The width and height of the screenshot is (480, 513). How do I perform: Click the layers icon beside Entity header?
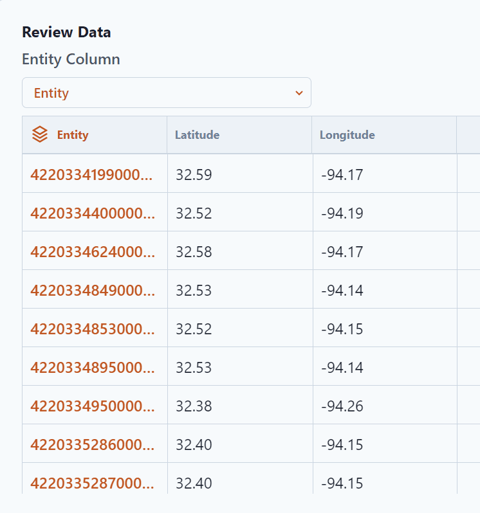click(x=40, y=135)
